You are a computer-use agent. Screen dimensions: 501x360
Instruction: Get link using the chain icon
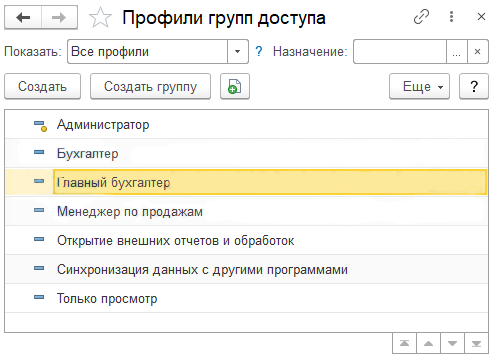pyautogui.click(x=421, y=17)
